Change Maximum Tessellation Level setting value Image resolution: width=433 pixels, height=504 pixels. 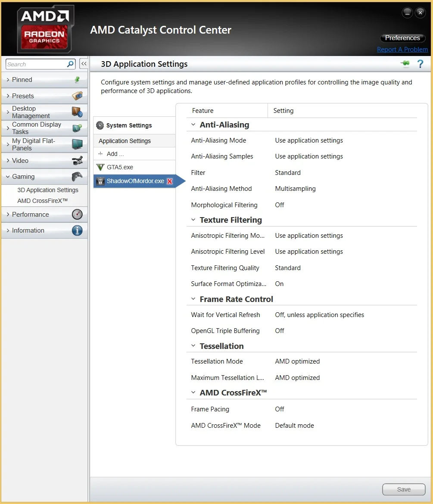(297, 378)
